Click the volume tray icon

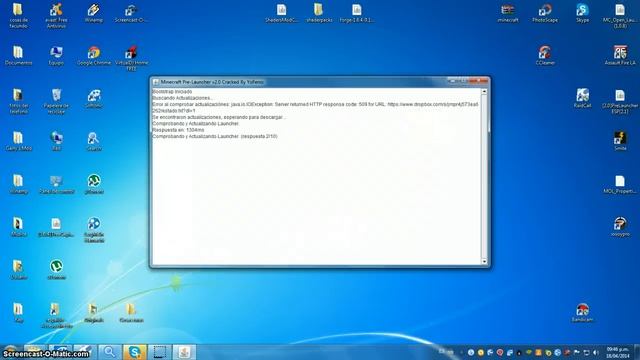pyautogui.click(x=596, y=352)
